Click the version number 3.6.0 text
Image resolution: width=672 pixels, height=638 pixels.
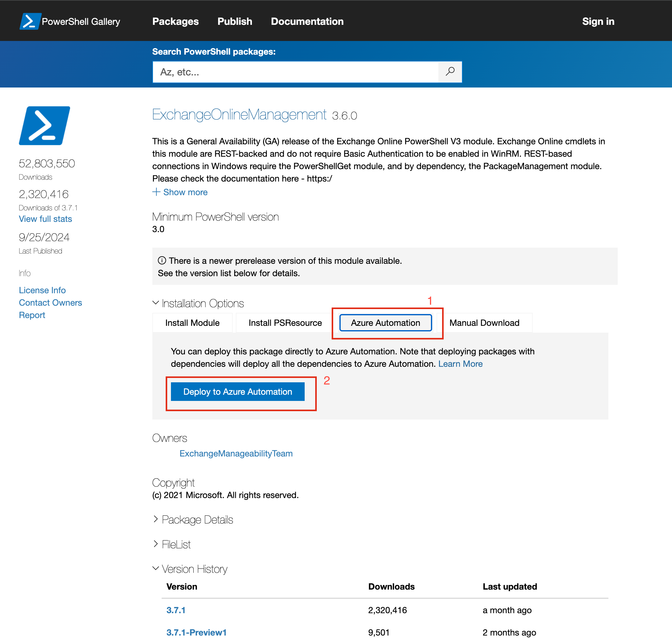[x=344, y=116]
